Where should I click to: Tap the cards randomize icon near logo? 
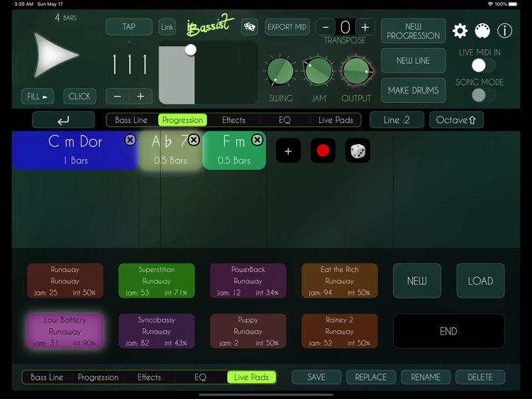[250, 27]
